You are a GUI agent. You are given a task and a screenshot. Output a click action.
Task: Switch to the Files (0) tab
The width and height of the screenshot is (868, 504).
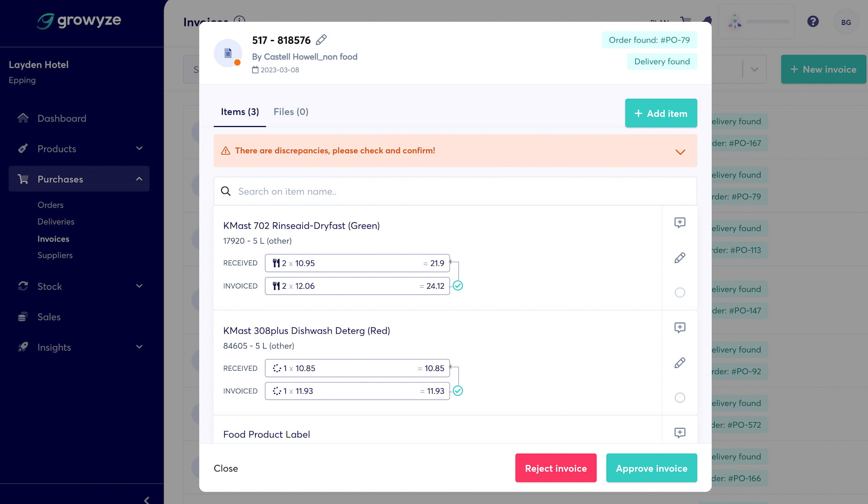tap(291, 112)
